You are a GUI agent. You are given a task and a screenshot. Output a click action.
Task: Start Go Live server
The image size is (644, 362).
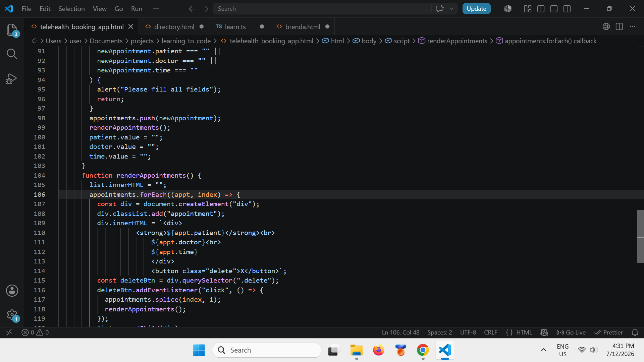(571, 332)
